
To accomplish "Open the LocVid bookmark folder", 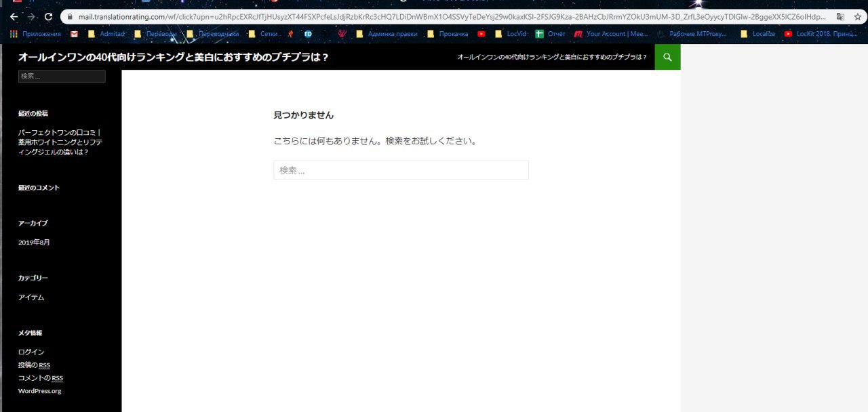I will [x=511, y=33].
